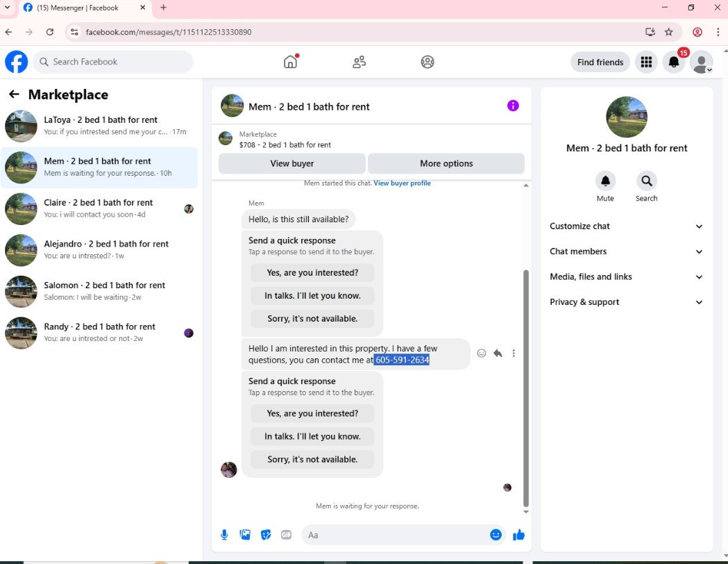Record a voice clip with microphone icon
This screenshot has width=728, height=564.
pyautogui.click(x=224, y=535)
